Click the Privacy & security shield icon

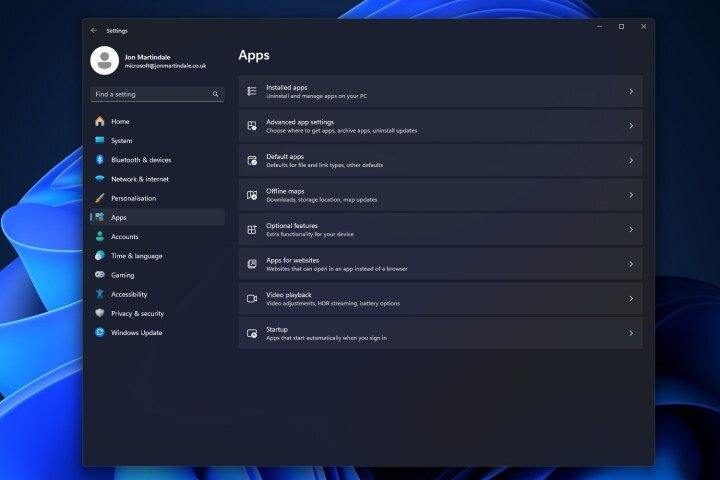click(100, 313)
